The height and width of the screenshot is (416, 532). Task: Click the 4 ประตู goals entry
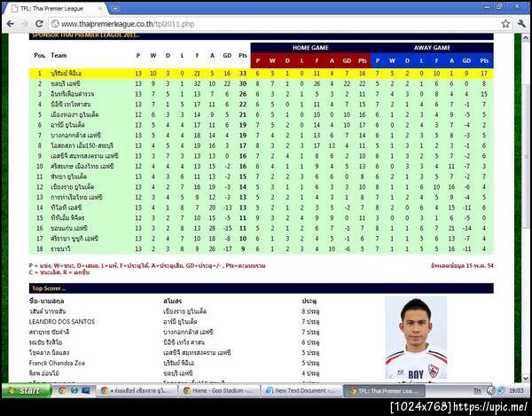310,373
